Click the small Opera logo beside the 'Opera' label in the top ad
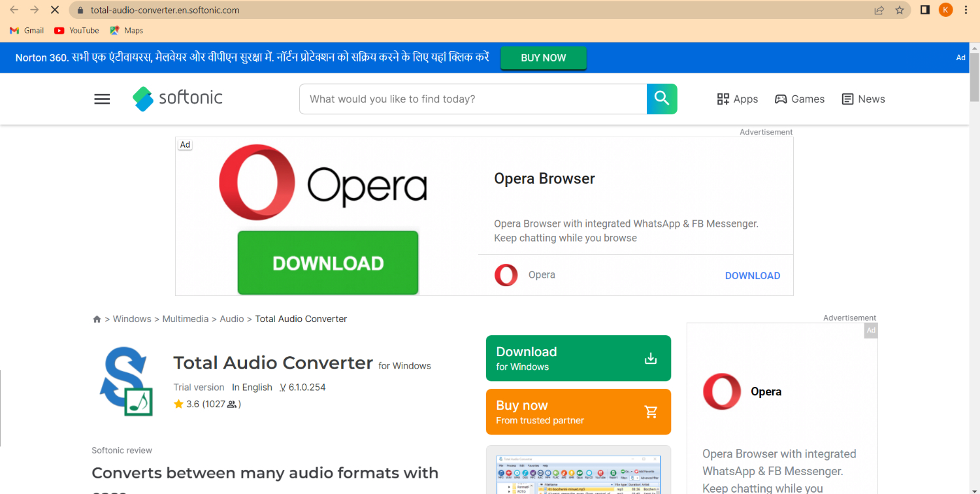 pos(506,275)
